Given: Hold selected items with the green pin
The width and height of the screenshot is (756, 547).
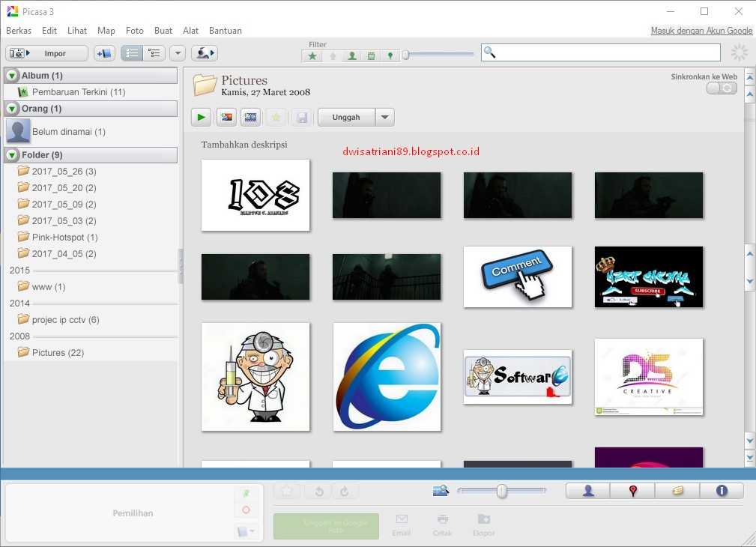Looking at the screenshot, I should tap(246, 493).
